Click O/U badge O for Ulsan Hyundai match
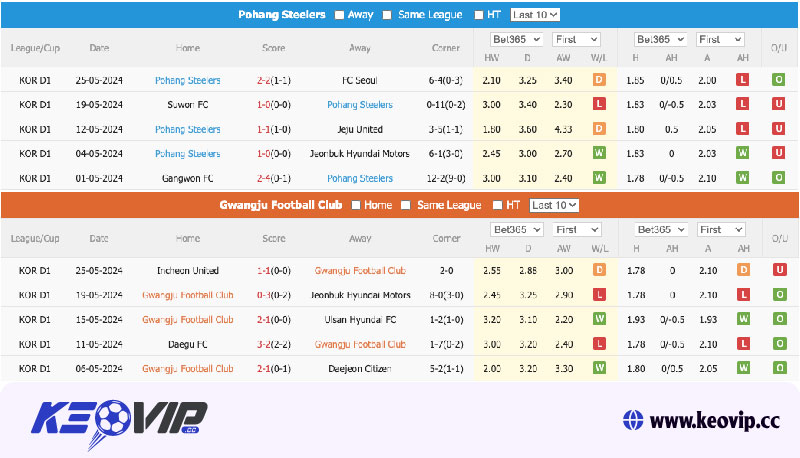The image size is (800, 458). point(780,319)
